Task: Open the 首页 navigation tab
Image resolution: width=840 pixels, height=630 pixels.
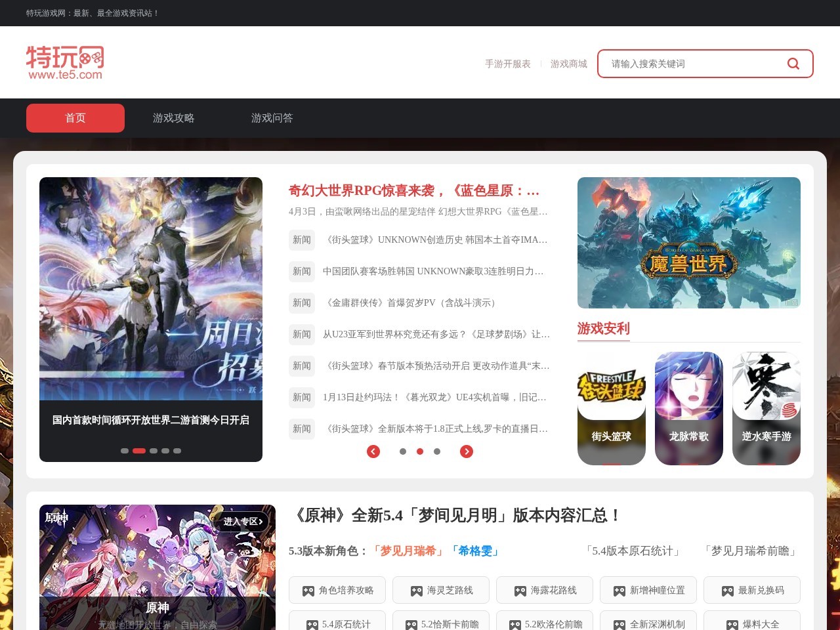Action: [x=75, y=118]
